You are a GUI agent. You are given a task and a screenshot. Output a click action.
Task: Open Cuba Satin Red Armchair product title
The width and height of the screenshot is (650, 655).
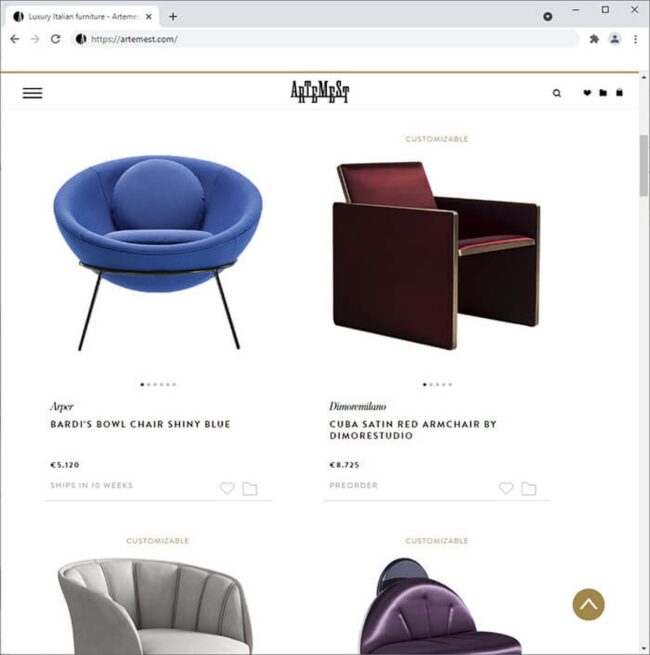pos(412,430)
